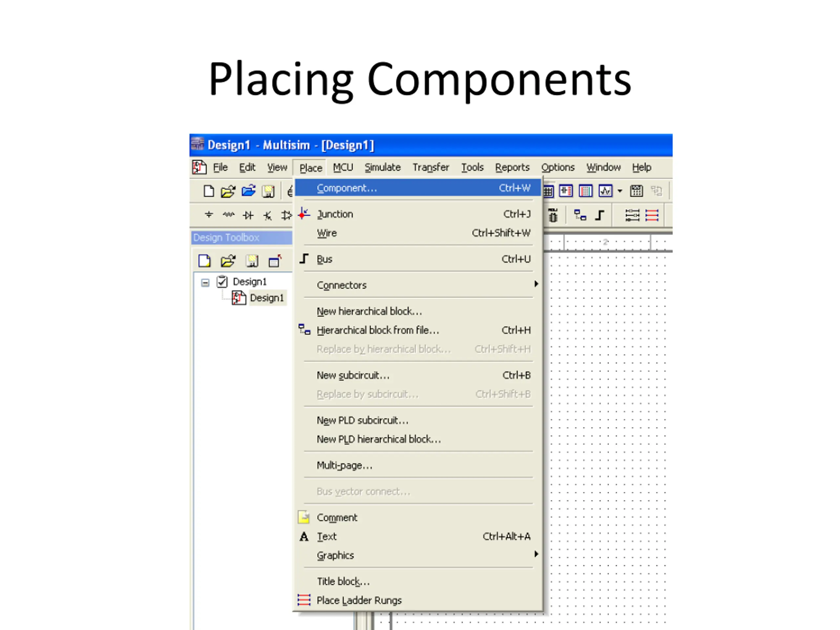Image resolution: width=840 pixels, height=630 pixels.
Task: Select the resistor Basic components icon
Action: pyautogui.click(x=228, y=215)
